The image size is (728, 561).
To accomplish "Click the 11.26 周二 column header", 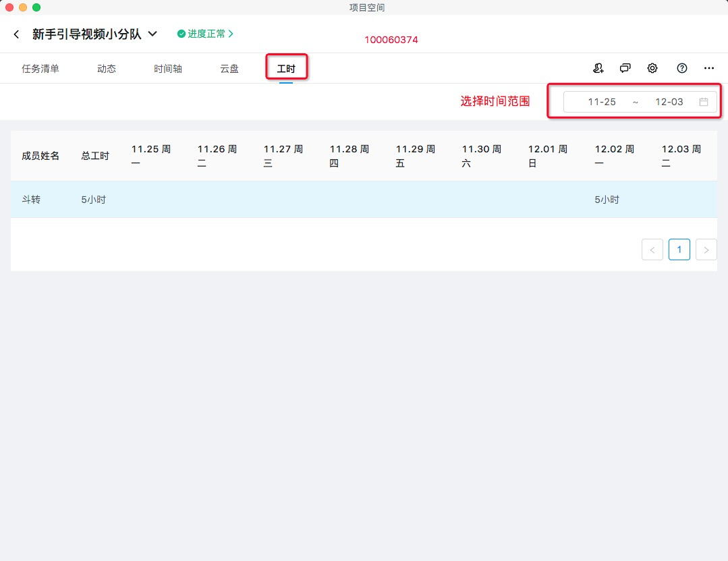I will 217,156.
